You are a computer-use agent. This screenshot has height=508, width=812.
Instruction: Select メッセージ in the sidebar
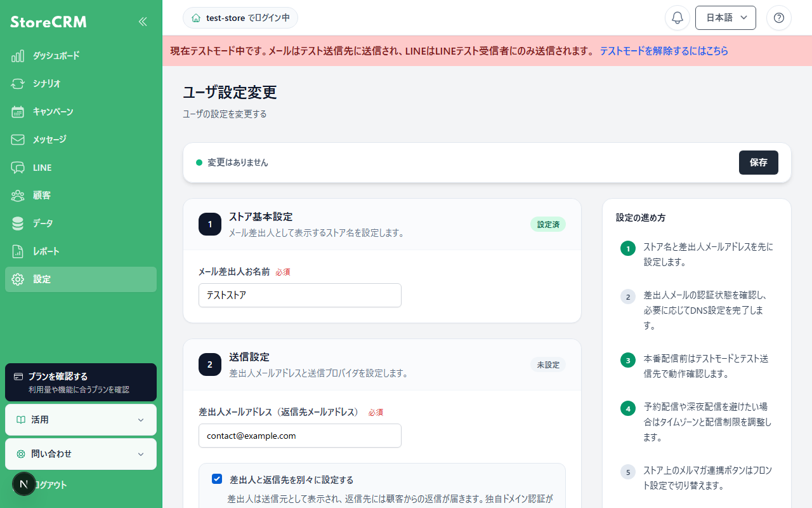(x=81, y=140)
